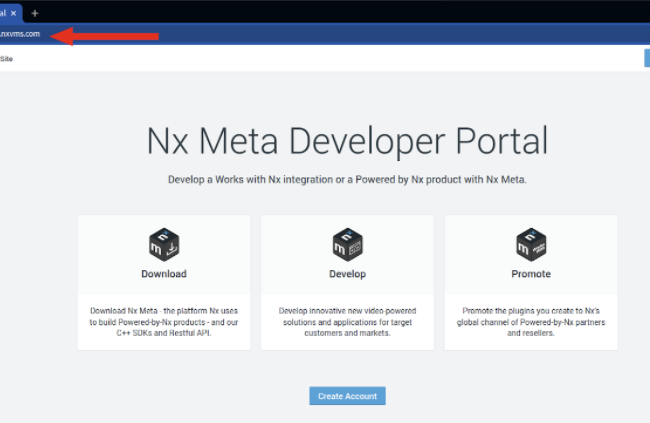Click the Download cube icon
The width and height of the screenshot is (650, 423).
pos(164,244)
